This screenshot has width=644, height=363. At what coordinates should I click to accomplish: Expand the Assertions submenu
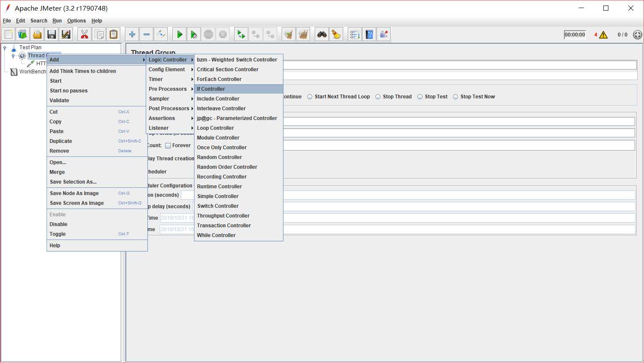tap(170, 118)
